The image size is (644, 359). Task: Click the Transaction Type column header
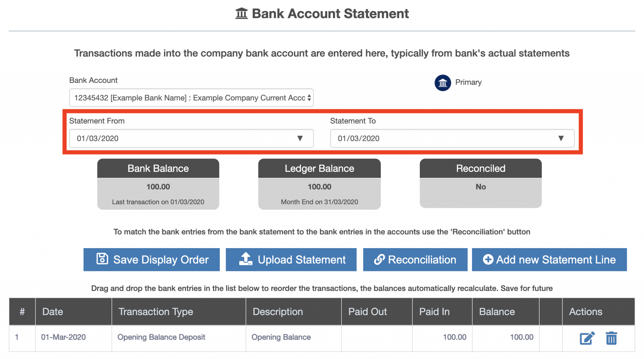coord(156,312)
